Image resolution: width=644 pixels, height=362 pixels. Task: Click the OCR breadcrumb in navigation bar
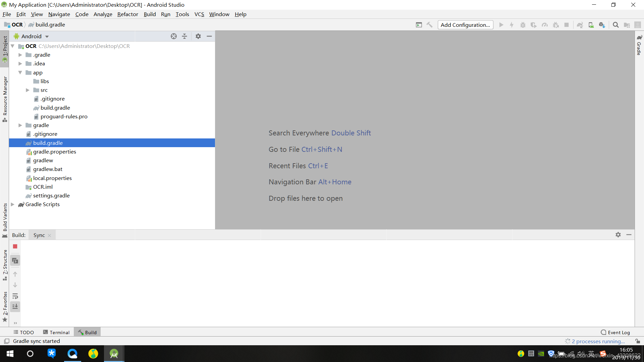14,24
